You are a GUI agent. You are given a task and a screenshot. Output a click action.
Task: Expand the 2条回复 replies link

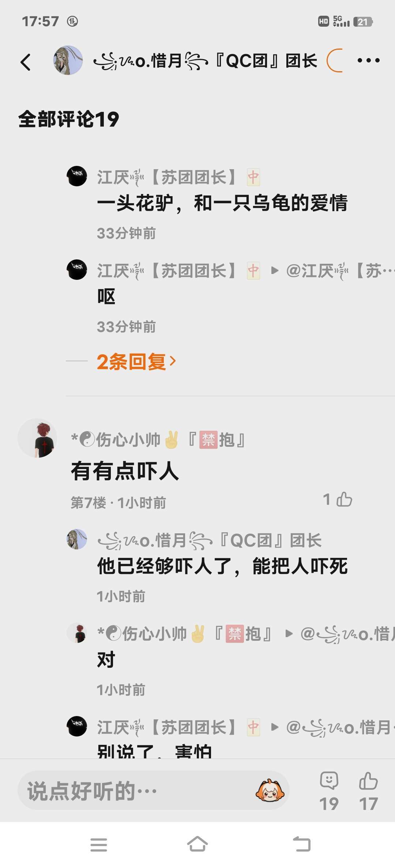click(x=136, y=362)
